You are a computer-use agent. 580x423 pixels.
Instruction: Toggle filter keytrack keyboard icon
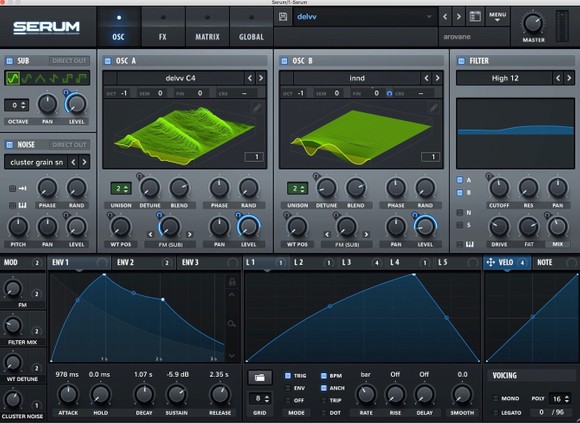point(470,244)
